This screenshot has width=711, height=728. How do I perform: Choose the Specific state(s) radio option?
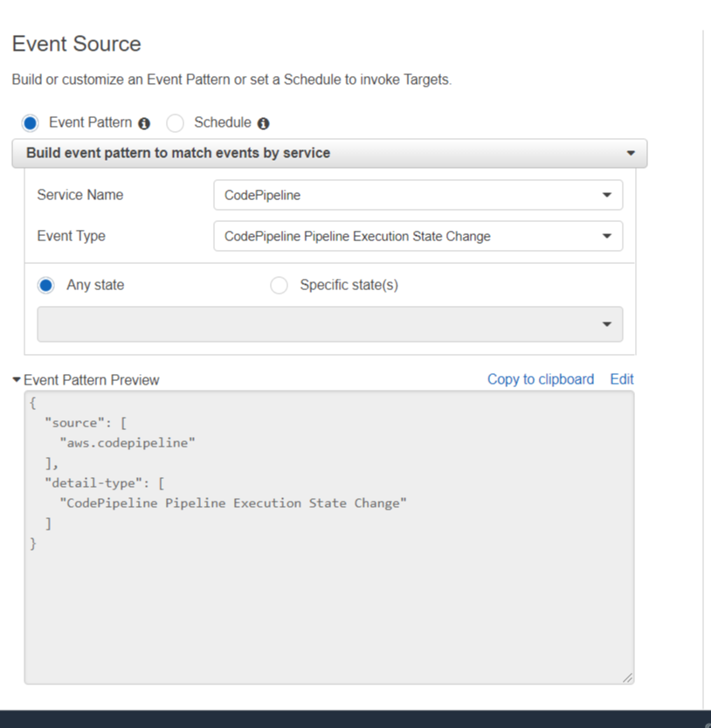(x=279, y=285)
